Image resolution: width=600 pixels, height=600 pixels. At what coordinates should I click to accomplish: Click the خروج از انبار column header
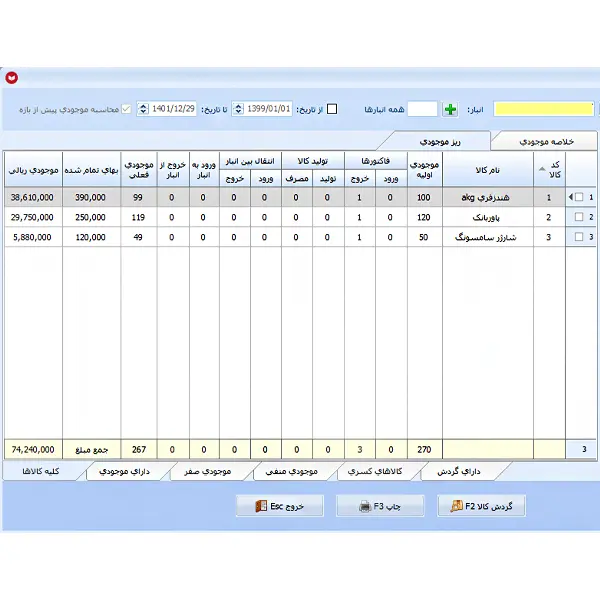click(x=173, y=170)
